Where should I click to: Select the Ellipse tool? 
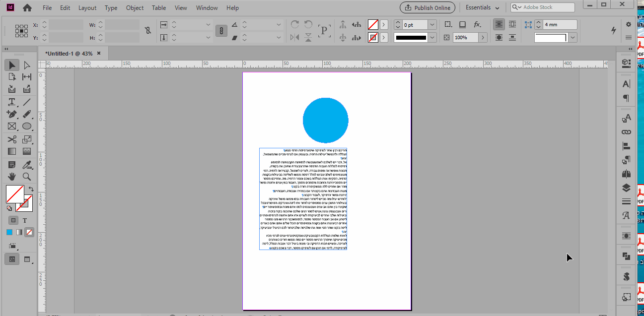[x=27, y=126]
